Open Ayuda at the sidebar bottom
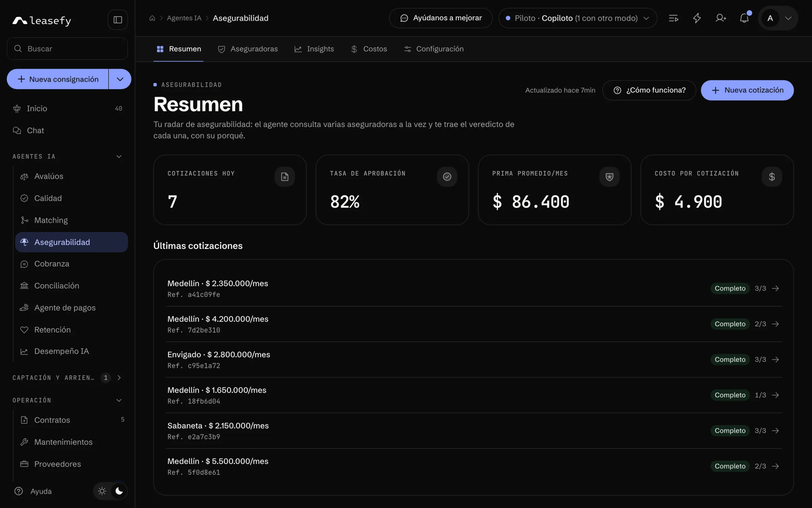 pos(33,491)
